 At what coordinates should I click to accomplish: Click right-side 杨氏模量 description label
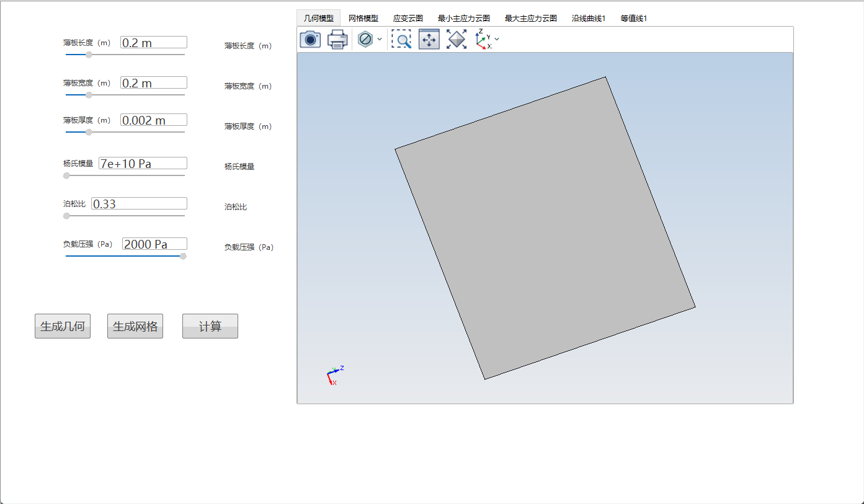(239, 166)
